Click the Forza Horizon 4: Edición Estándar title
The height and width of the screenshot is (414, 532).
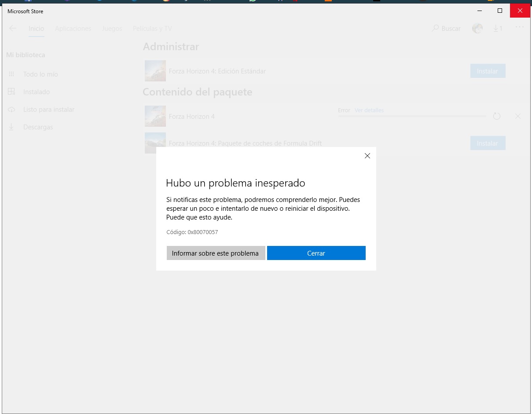[x=217, y=71]
